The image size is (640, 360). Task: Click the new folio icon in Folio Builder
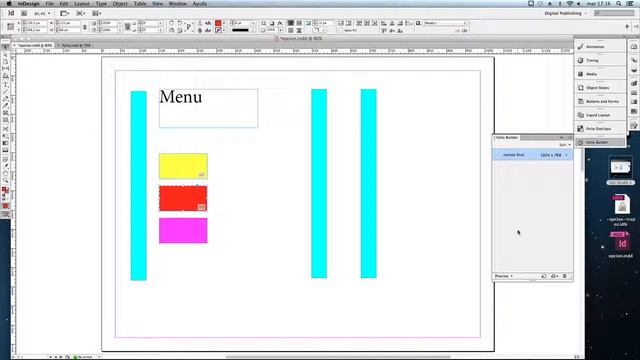[544, 276]
